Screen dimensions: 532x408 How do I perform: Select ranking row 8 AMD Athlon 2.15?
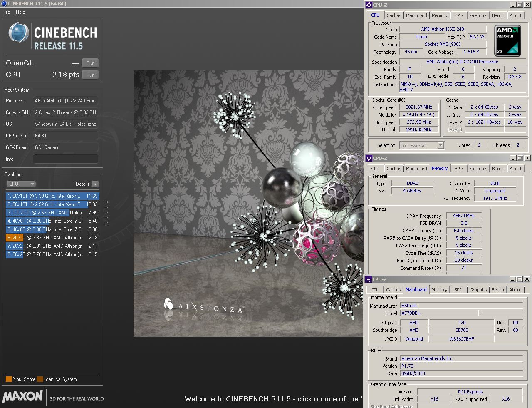(52, 254)
